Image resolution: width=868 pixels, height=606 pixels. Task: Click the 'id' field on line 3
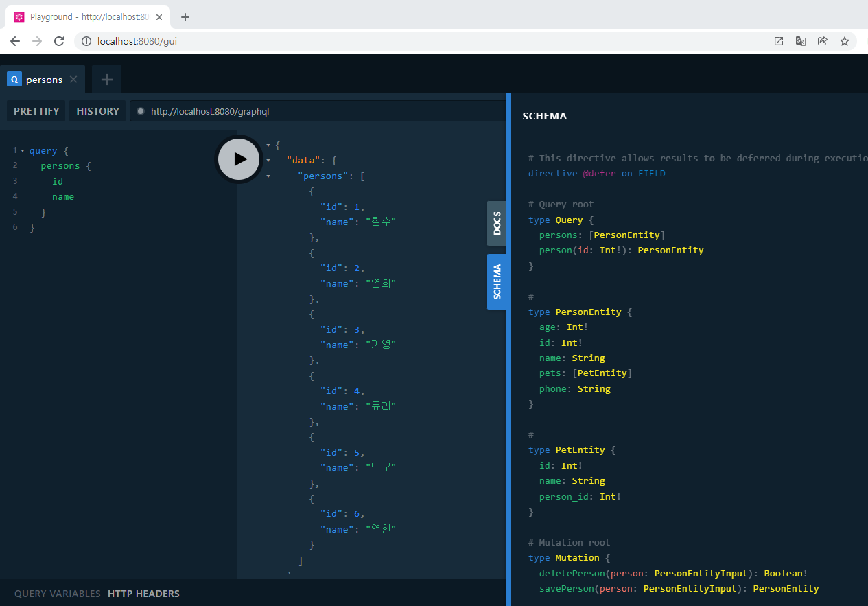(58, 181)
